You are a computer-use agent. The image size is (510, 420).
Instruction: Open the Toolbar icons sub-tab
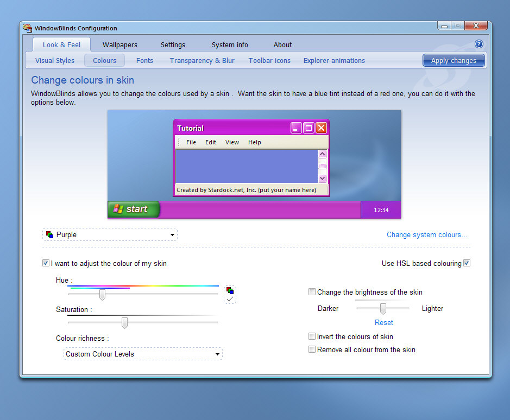(269, 60)
